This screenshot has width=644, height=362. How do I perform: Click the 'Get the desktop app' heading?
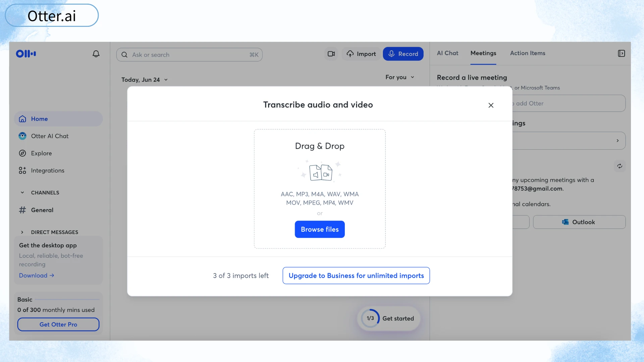pyautogui.click(x=48, y=245)
